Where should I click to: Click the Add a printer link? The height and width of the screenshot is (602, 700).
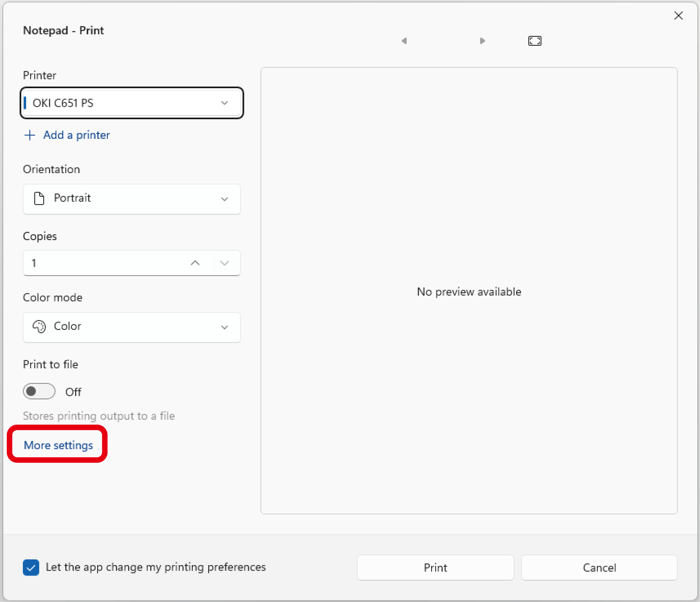point(76,135)
